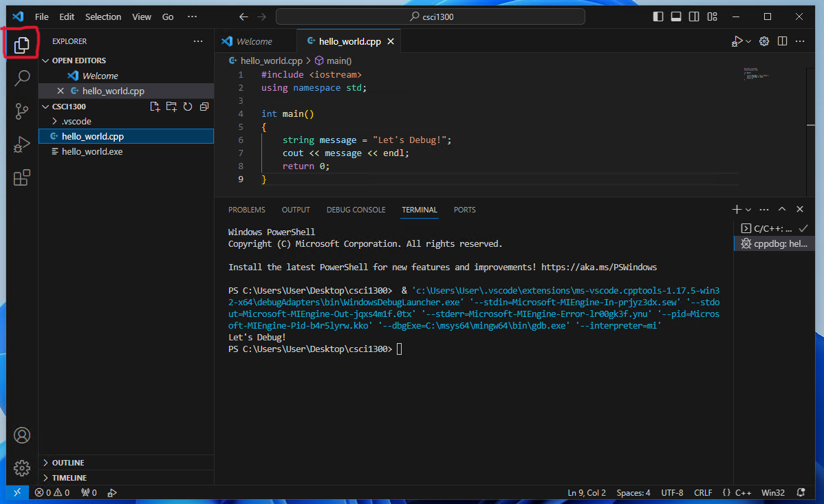Viewport: 824px width, 504px height.
Task: Switch to the Output panel tab
Action: 296,210
